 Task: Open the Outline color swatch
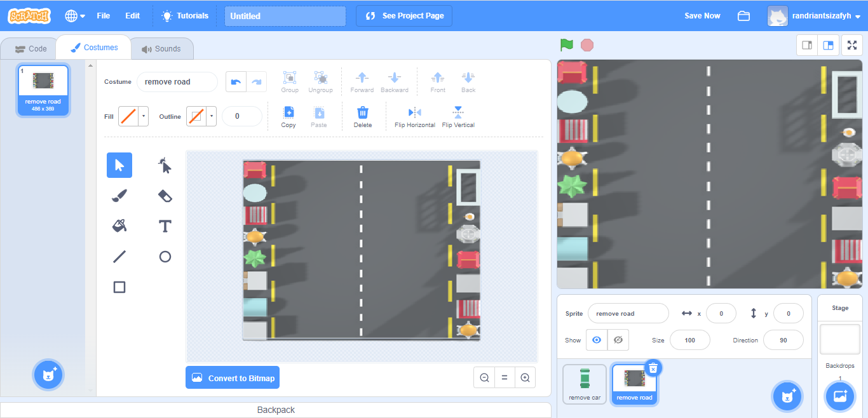pos(201,116)
